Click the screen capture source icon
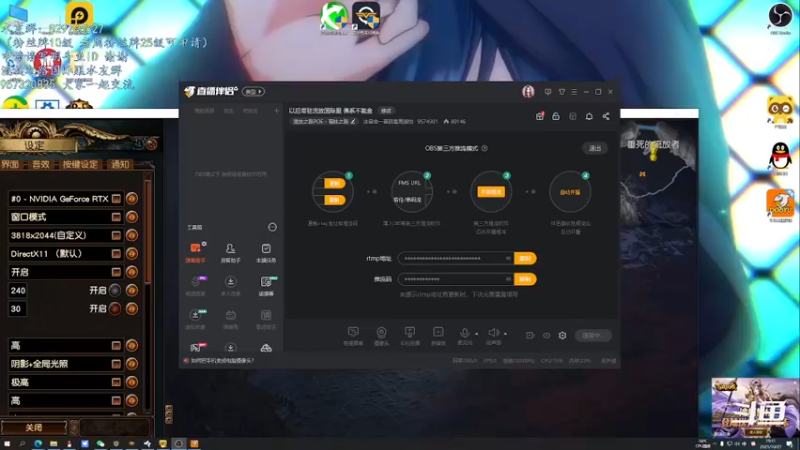 point(353,336)
